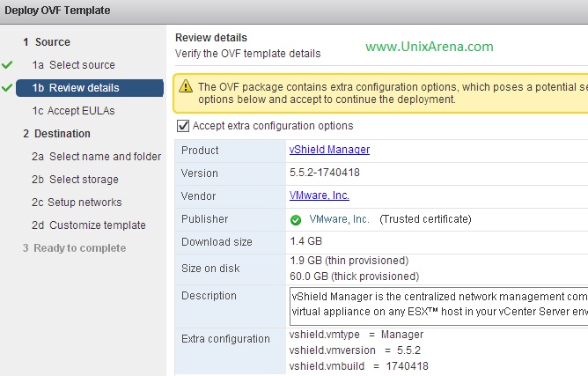
Task: Click the Version row label
Action: click(200, 173)
